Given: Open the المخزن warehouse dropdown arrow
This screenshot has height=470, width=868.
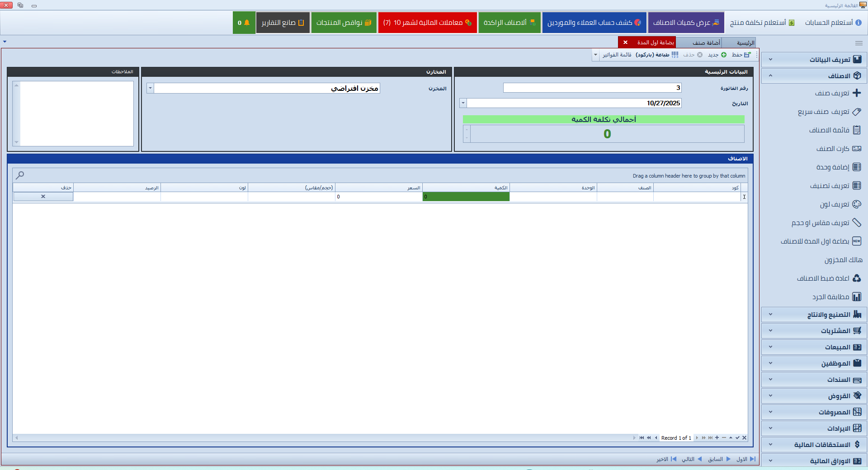Looking at the screenshot, I should click(150, 88).
